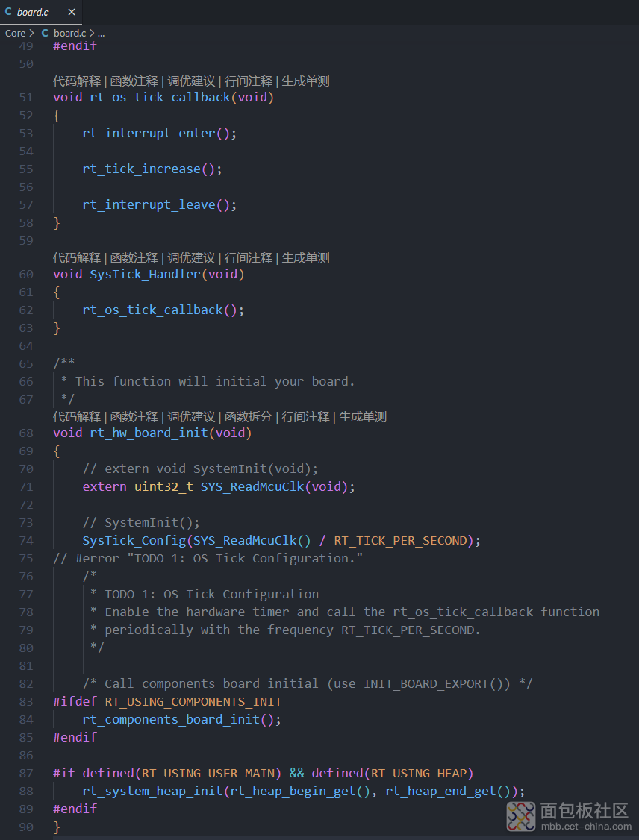The width and height of the screenshot is (639, 840).
Task: Click uint32_t type on line 71
Action: point(163,486)
